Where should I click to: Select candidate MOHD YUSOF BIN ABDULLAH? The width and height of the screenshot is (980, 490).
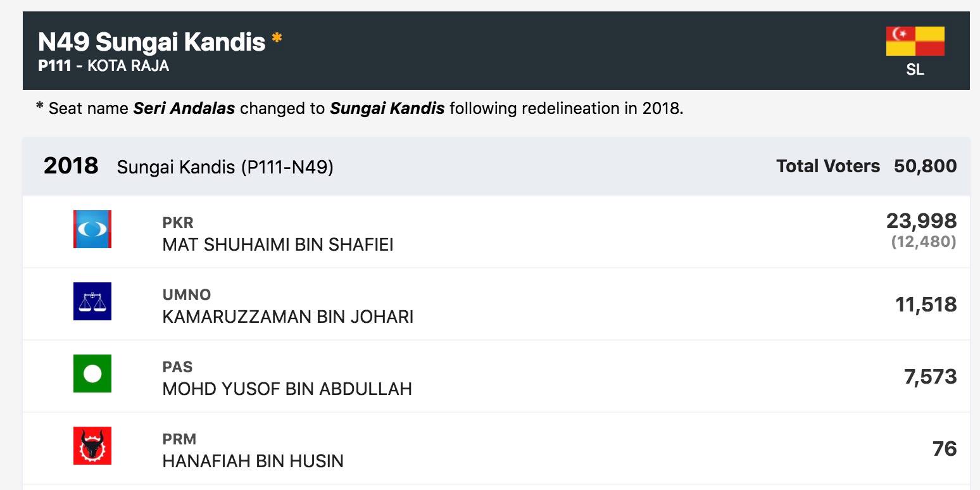[x=287, y=389]
